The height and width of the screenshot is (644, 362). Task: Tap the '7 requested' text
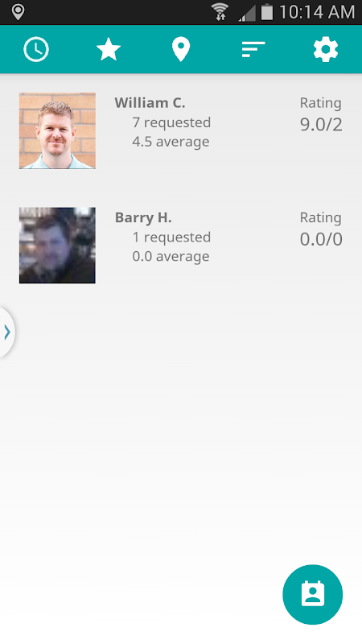[171, 122]
